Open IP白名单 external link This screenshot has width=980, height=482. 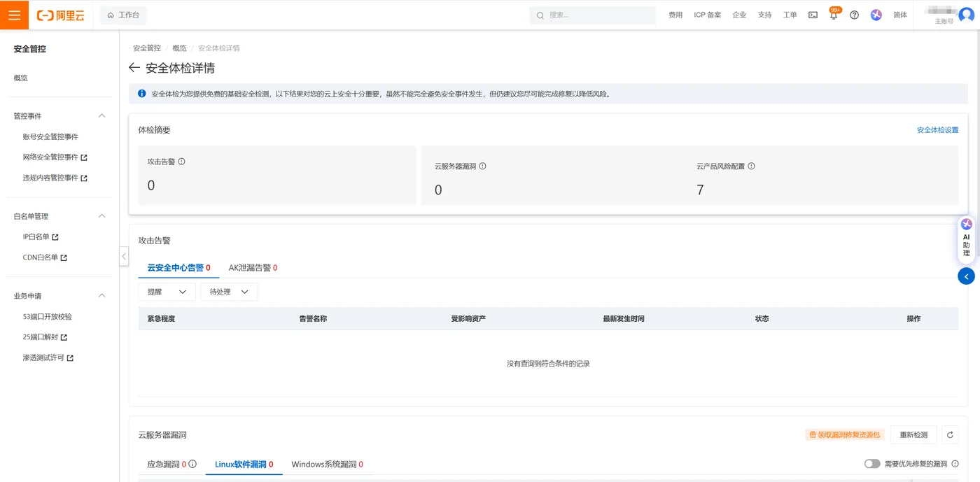[x=41, y=237]
